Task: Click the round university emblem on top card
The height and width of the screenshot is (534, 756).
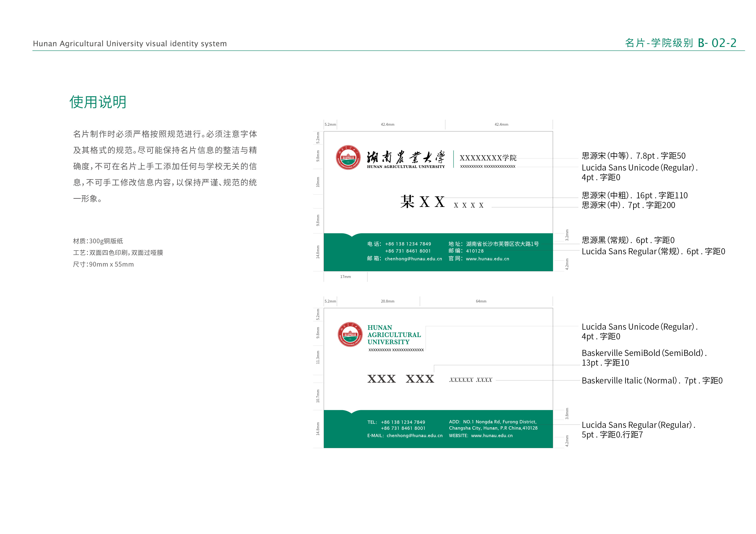Action: click(x=348, y=157)
